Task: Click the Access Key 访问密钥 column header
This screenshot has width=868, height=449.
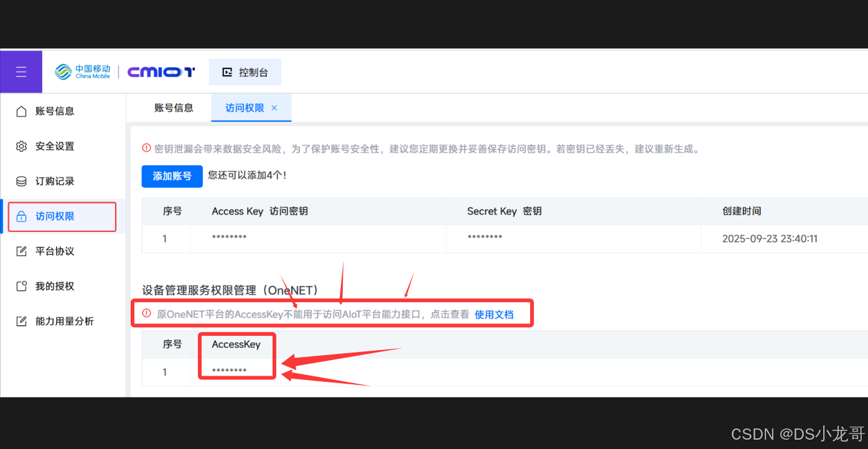Action: [259, 211]
